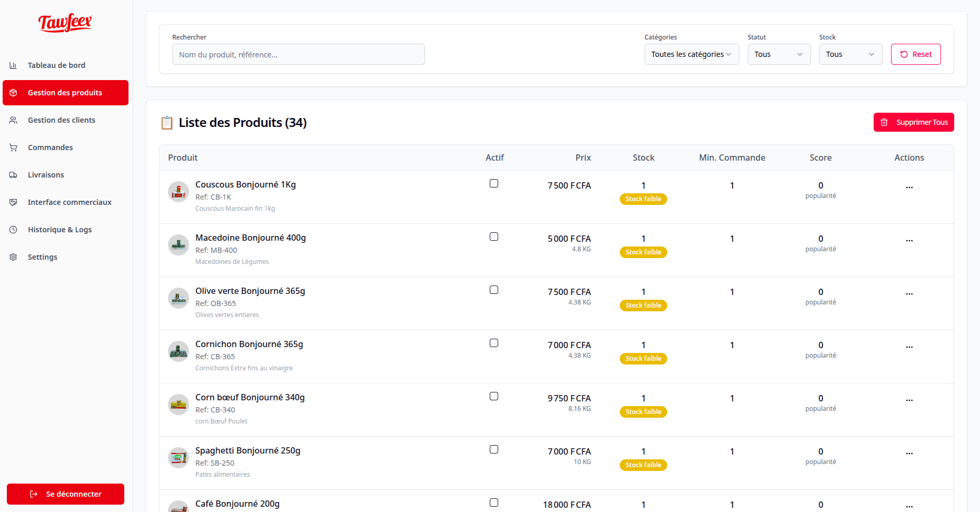
Task: Select Gestion des produits in sidebar
Action: (x=65, y=93)
